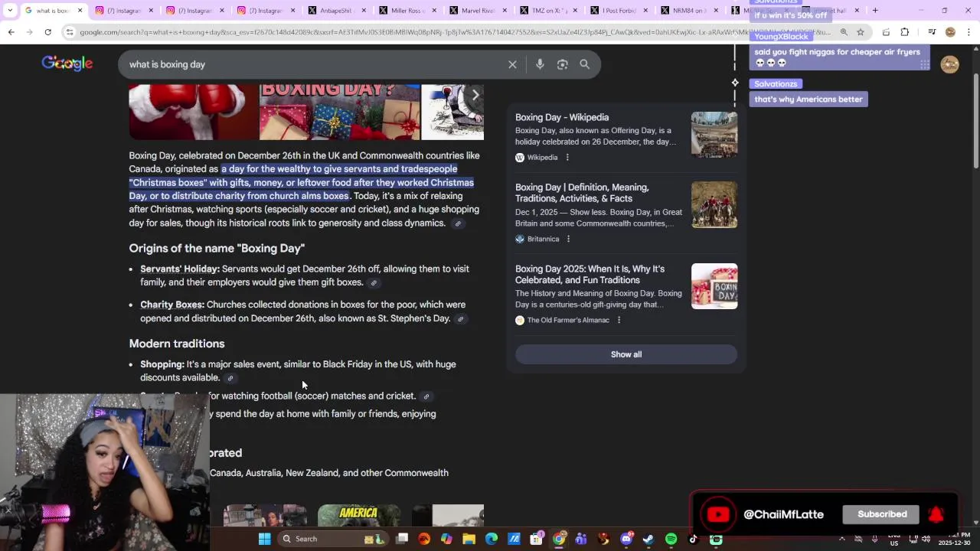The image size is (980, 551).
Task: Open the boxing gloves Santa carousel image
Action: coord(194,112)
